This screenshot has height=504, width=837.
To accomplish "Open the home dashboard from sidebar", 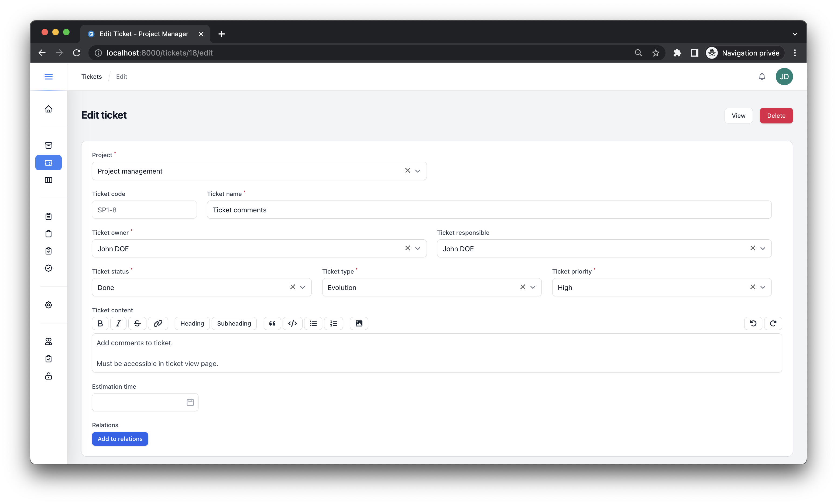I will (x=49, y=109).
